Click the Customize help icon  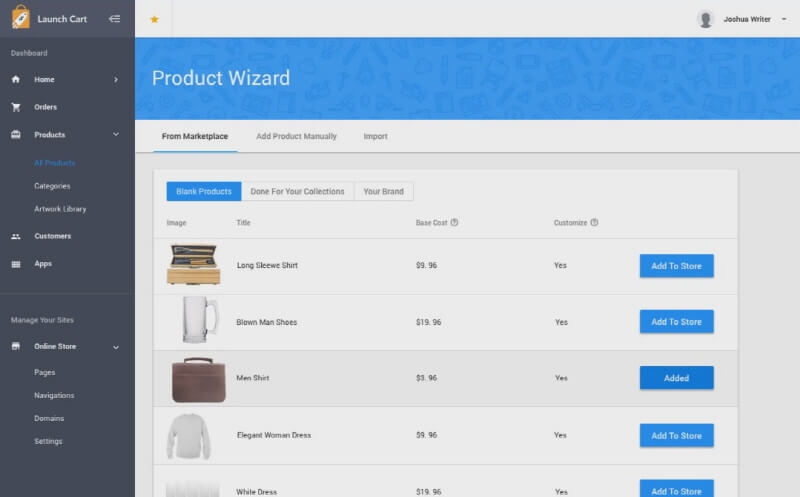[594, 222]
